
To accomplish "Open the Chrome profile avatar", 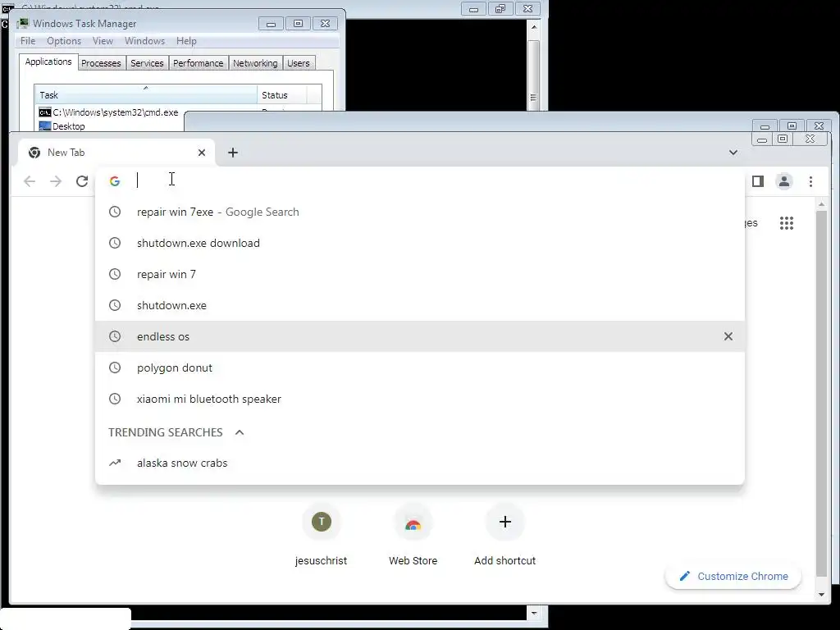I will pos(783,181).
